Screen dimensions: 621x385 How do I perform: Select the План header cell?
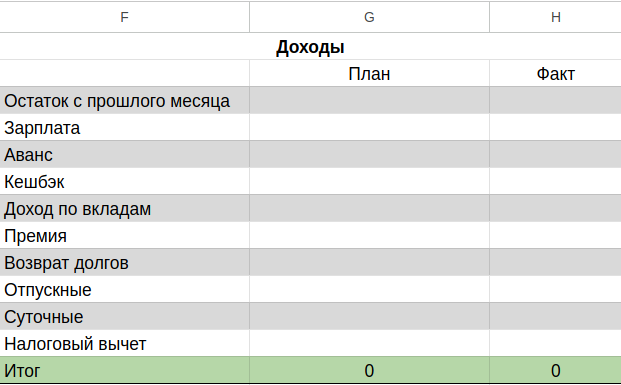click(x=369, y=74)
